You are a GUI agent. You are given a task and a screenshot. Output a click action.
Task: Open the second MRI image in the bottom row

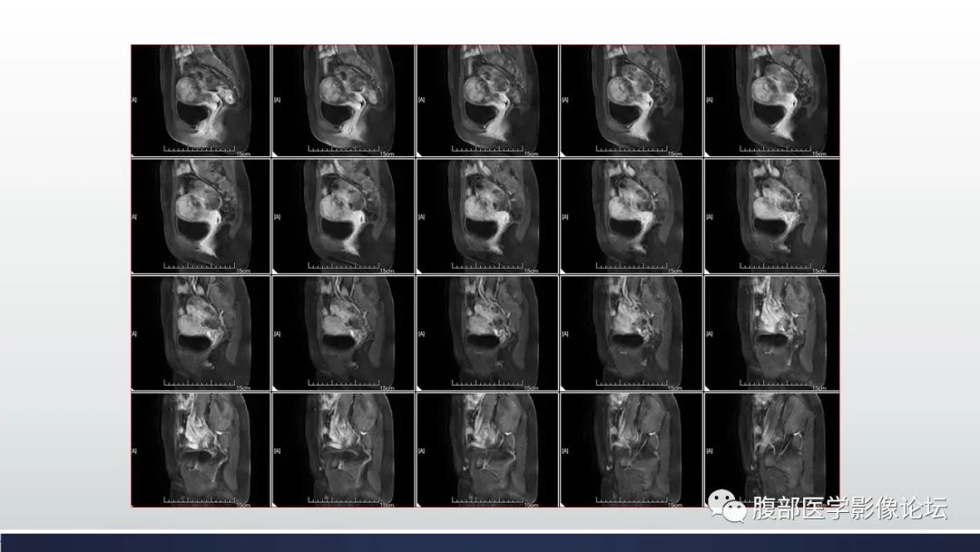344,448
